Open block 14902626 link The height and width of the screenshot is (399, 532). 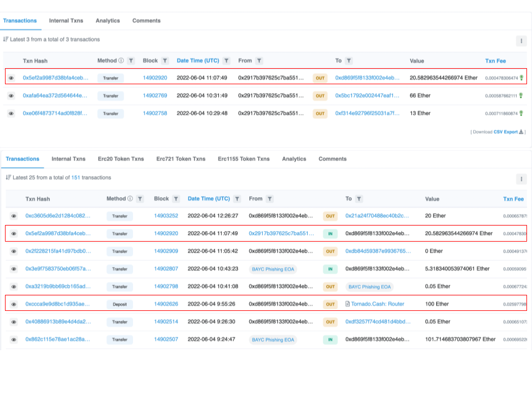tap(166, 304)
